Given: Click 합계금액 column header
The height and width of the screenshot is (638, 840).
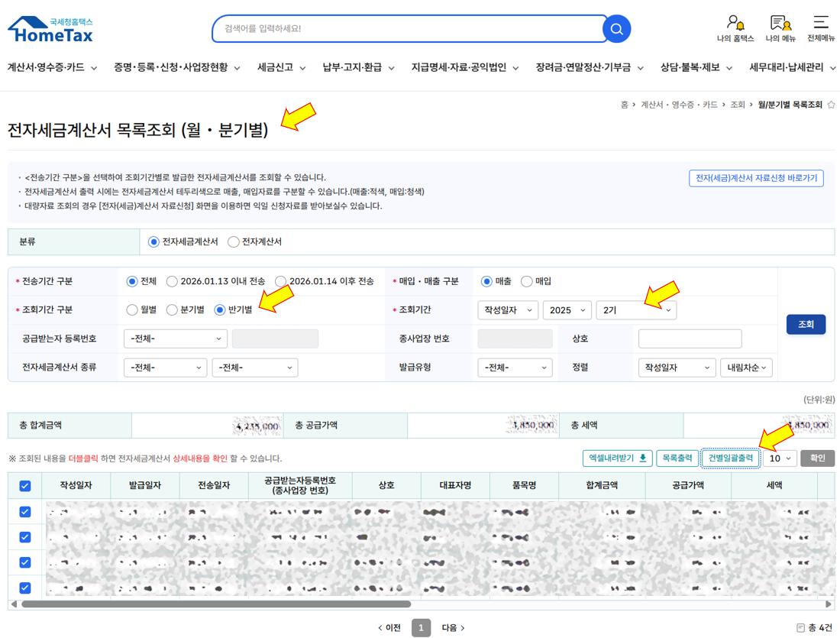Looking at the screenshot, I should 602,485.
